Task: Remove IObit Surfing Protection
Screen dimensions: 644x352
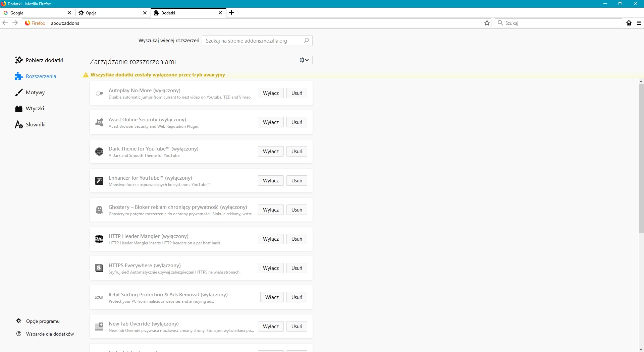Action: click(x=297, y=297)
